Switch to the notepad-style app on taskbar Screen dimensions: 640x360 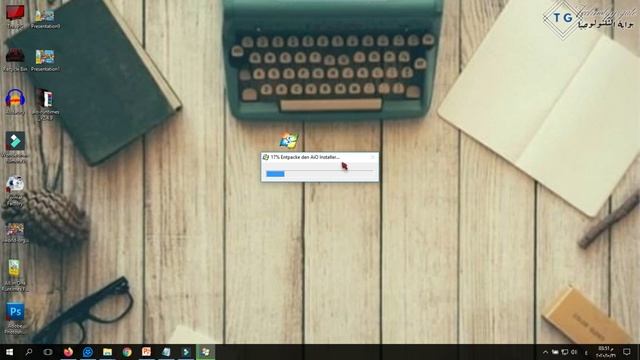tap(166, 352)
